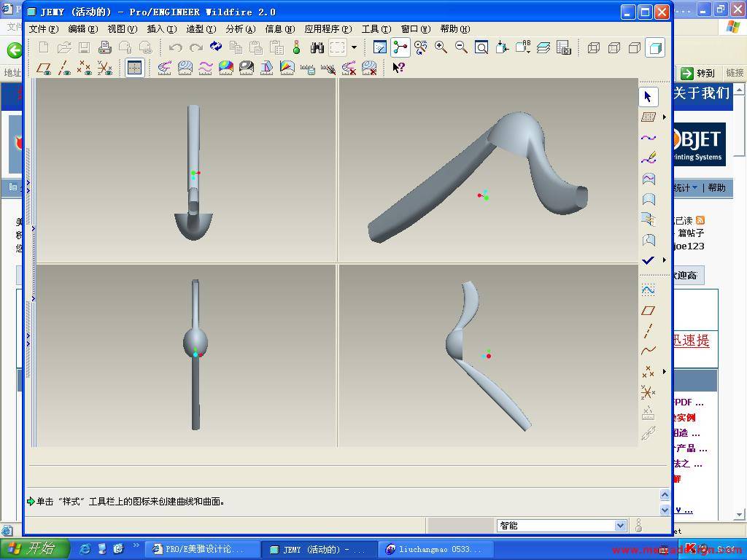747x560 pixels.
Task: Click the zoom out magnifier icon
Action: [461, 47]
